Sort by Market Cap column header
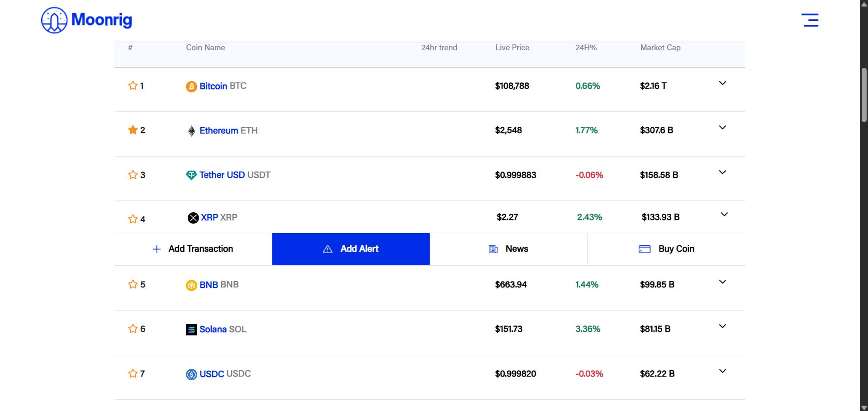Screen dimensions: 868x411 [x=660, y=48]
